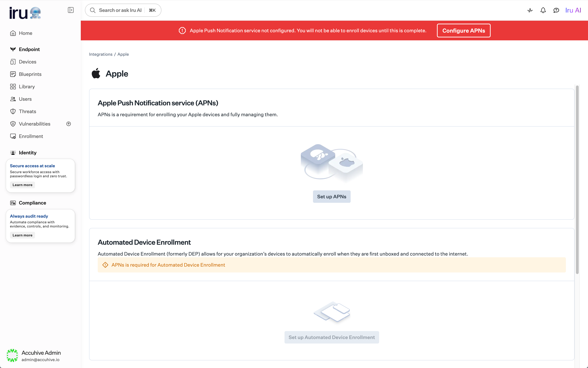
Task: Click the search magnifier icon
Action: [x=93, y=10]
